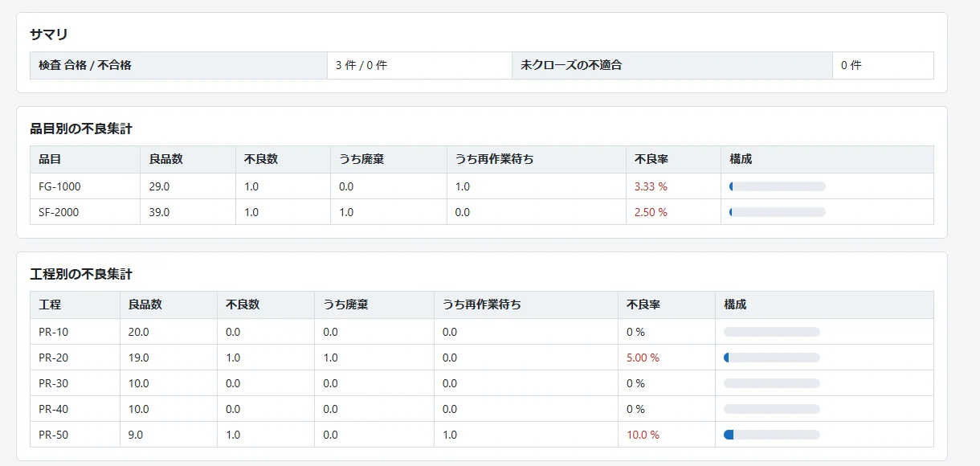The image size is (980, 466).
Task: Click the PR-40 row composition bar
Action: 772,409
